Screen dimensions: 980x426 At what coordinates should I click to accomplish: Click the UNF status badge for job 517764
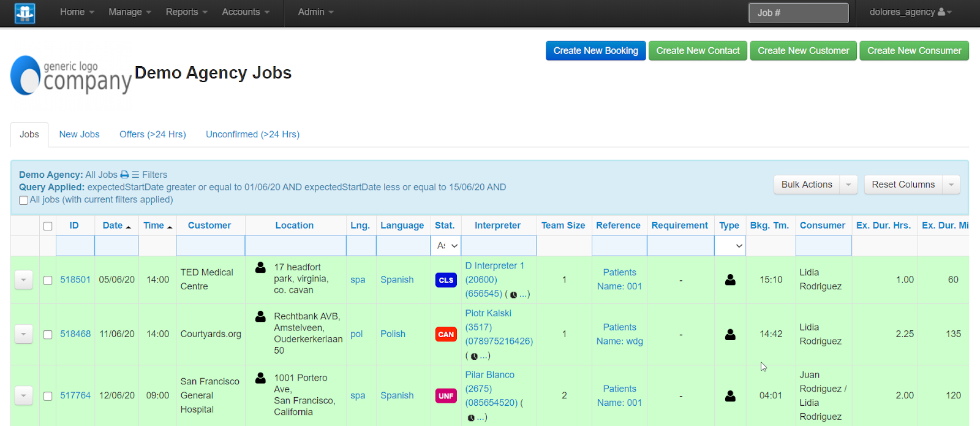coord(446,396)
